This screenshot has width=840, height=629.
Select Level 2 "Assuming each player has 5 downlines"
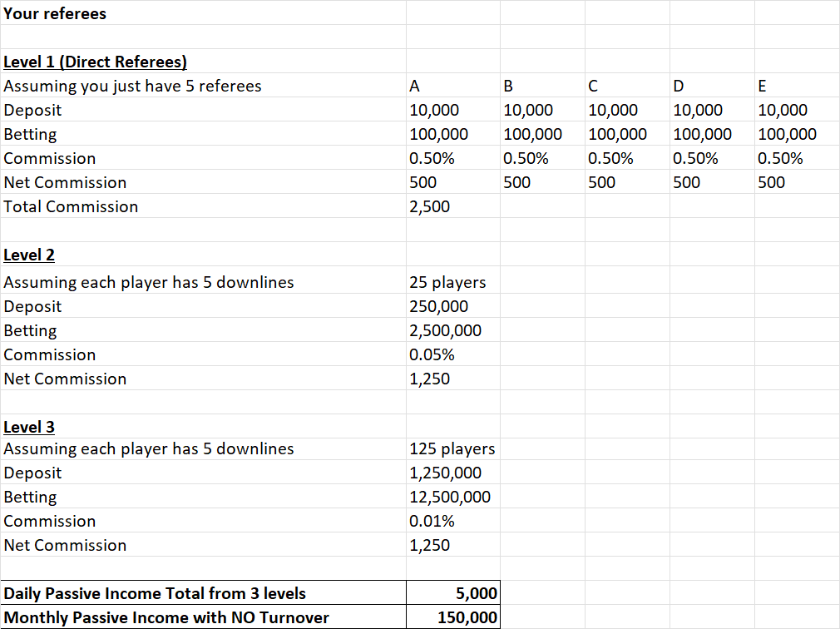149,282
